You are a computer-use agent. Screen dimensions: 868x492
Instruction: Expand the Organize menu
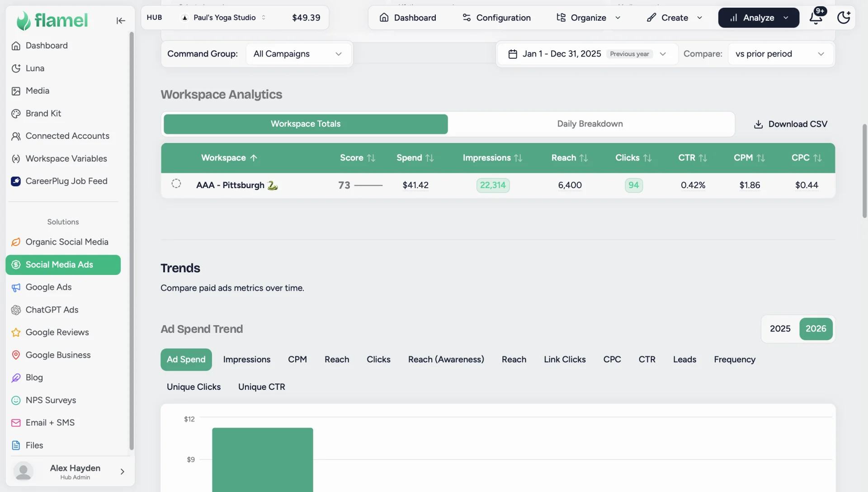tap(589, 18)
